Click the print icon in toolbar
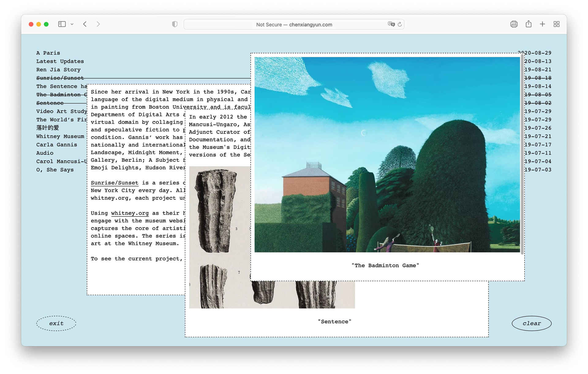This screenshot has width=588, height=374. 514,24
